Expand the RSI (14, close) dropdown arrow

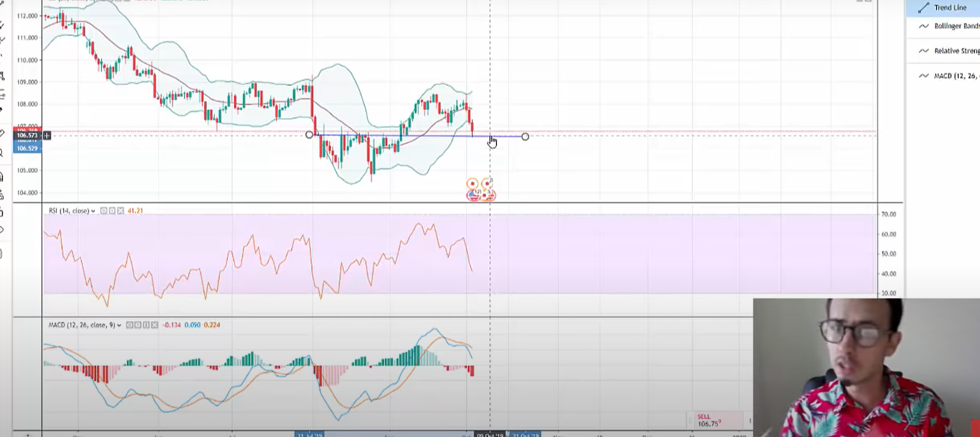(x=93, y=212)
